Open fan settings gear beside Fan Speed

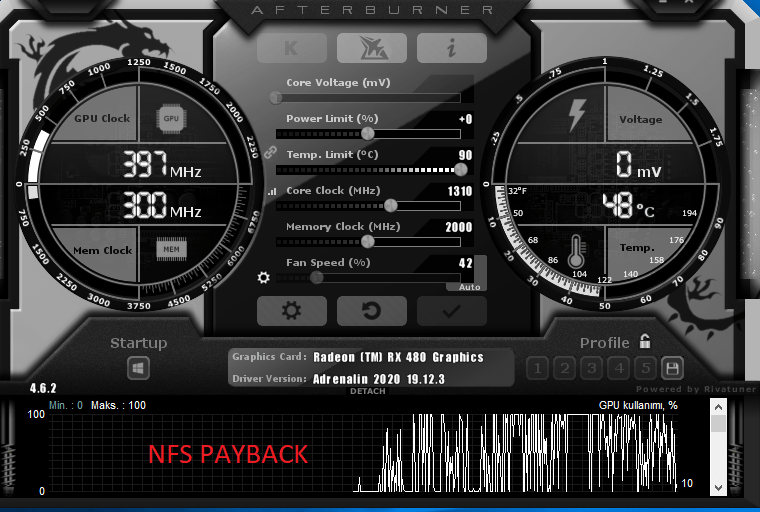264,277
